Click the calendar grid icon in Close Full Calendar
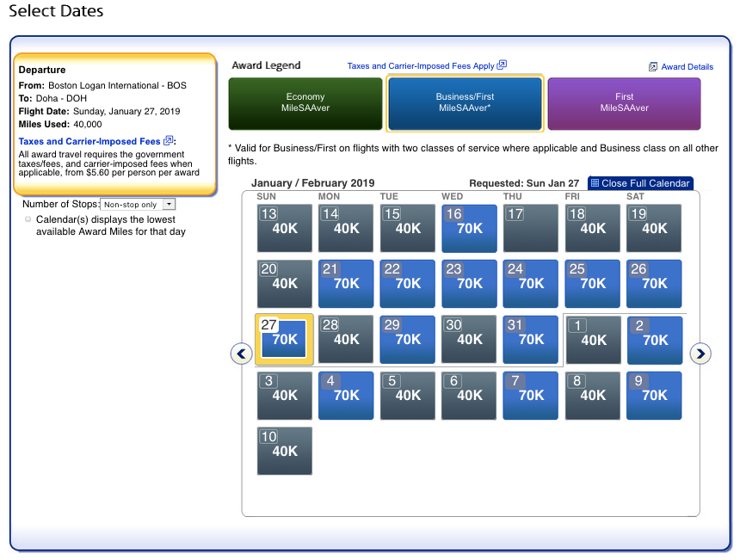This screenshot has width=740, height=560. 595,183
